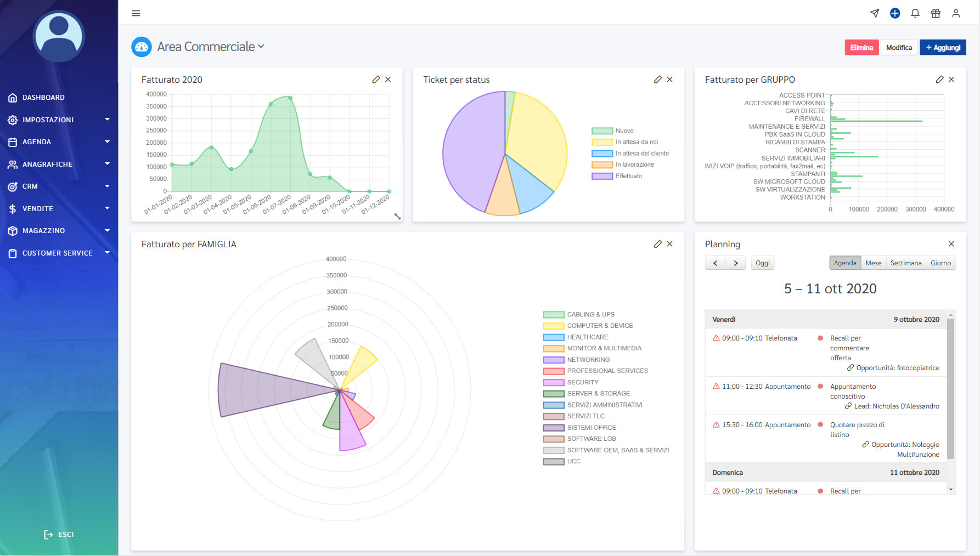Click the red Elimina button
This screenshot has height=556, width=980.
point(861,48)
